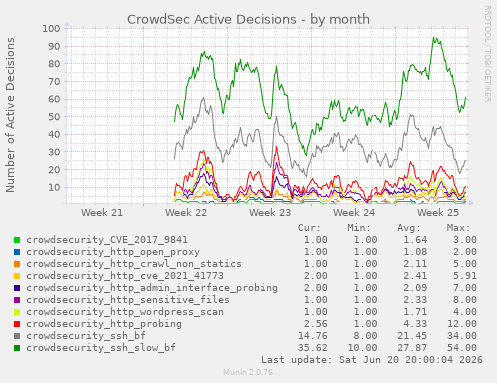The height and width of the screenshot is (383, 497).
Task: Click the 70 y-axis tick label
Action: click(x=54, y=81)
